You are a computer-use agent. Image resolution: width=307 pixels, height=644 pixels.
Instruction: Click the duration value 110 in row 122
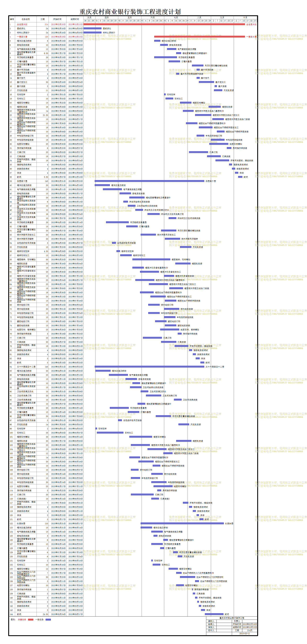pos(47,524)
